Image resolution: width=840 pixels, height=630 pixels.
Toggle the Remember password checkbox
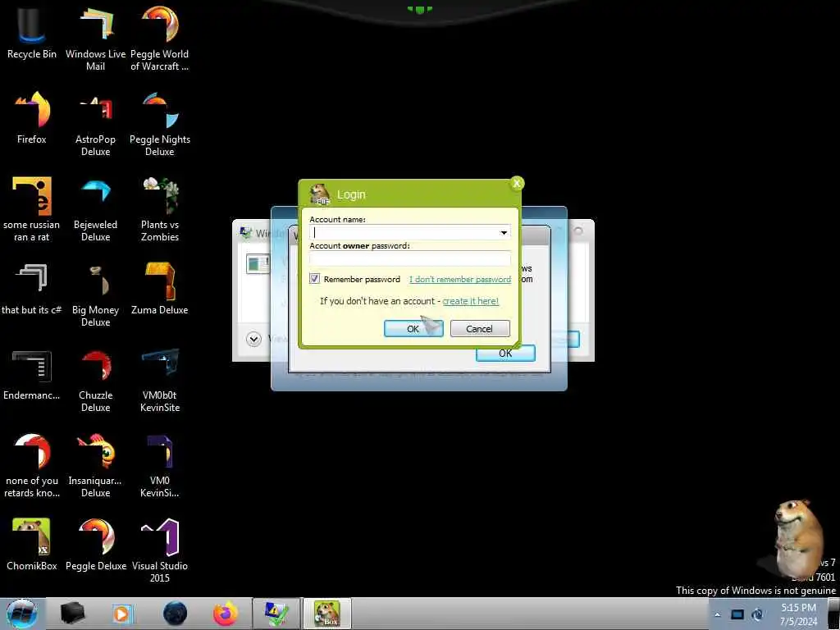(x=314, y=279)
